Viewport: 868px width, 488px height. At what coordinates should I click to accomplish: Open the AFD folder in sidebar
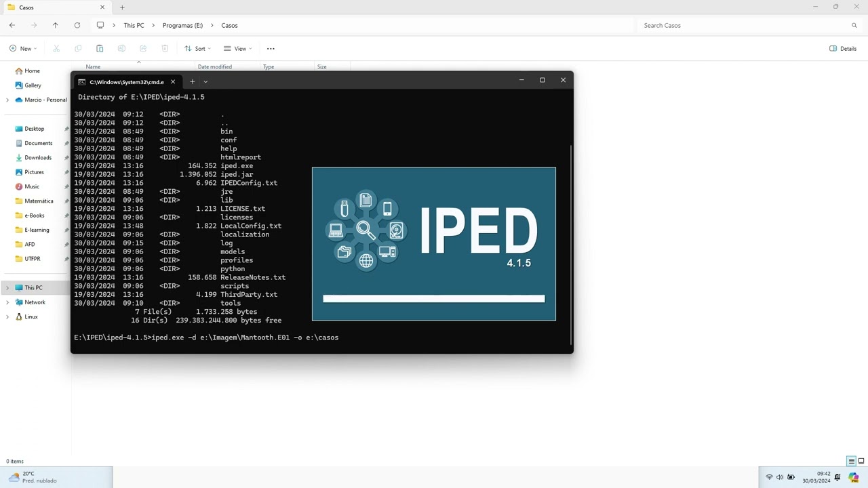[30, 245]
